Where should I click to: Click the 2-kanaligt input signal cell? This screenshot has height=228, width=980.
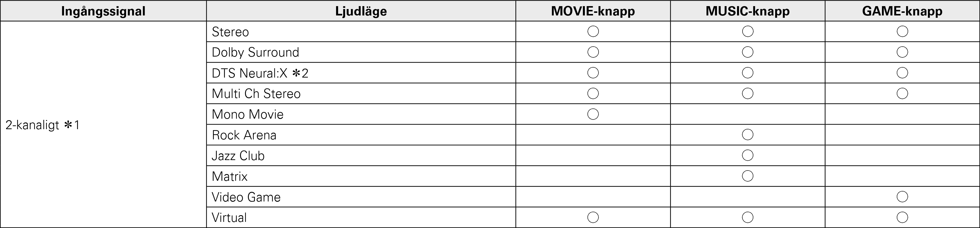coord(42,125)
